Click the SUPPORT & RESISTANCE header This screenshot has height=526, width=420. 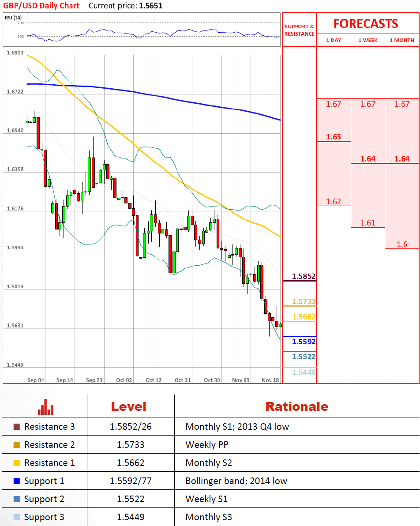click(x=299, y=30)
